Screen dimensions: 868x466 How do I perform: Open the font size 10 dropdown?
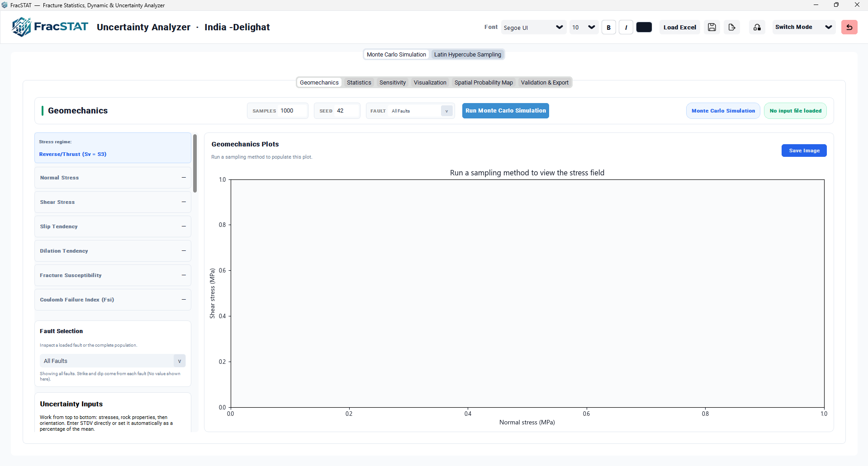pos(584,27)
